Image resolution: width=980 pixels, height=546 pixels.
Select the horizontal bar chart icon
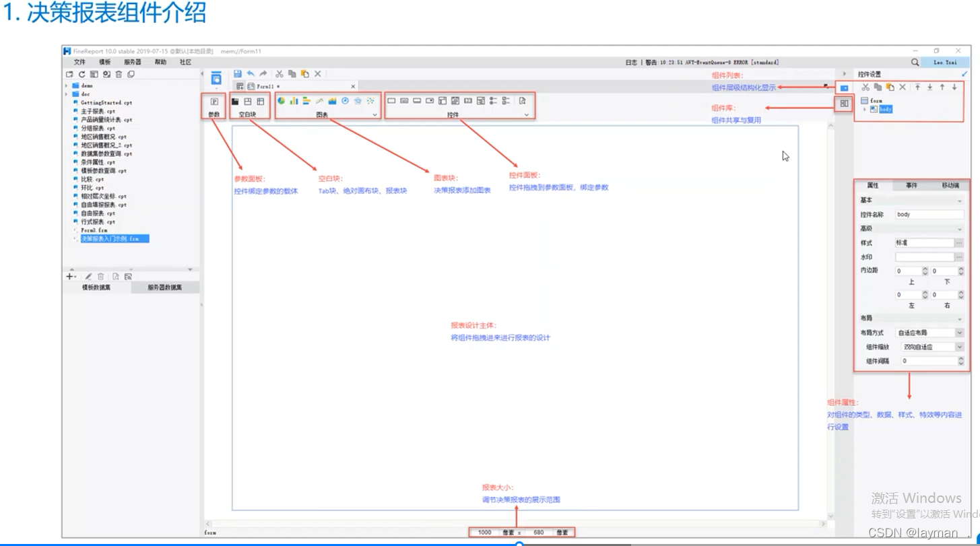(306, 101)
